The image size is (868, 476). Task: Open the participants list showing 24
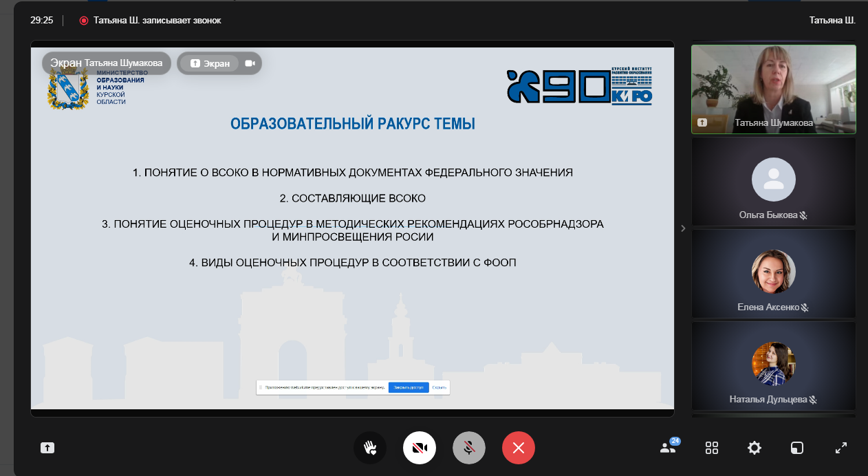click(669, 447)
